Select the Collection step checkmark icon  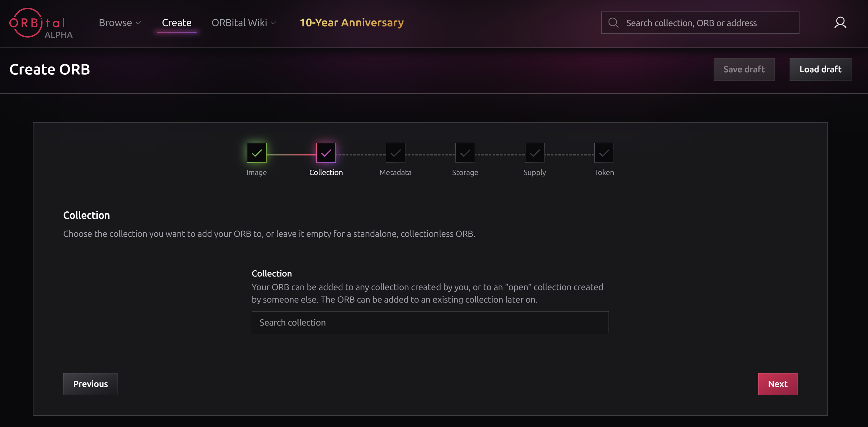[x=326, y=153]
